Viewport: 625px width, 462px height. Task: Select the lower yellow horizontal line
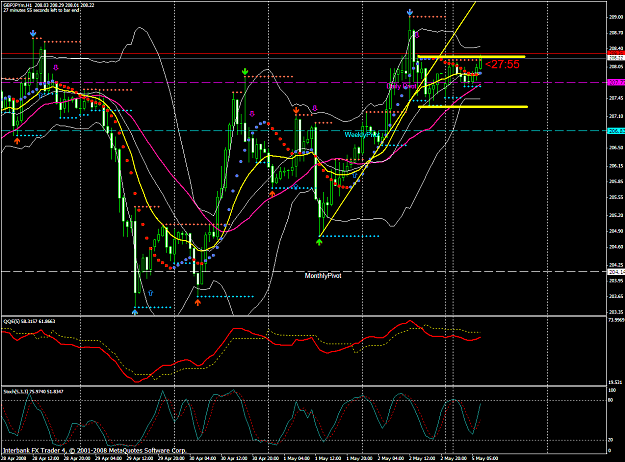pos(473,106)
